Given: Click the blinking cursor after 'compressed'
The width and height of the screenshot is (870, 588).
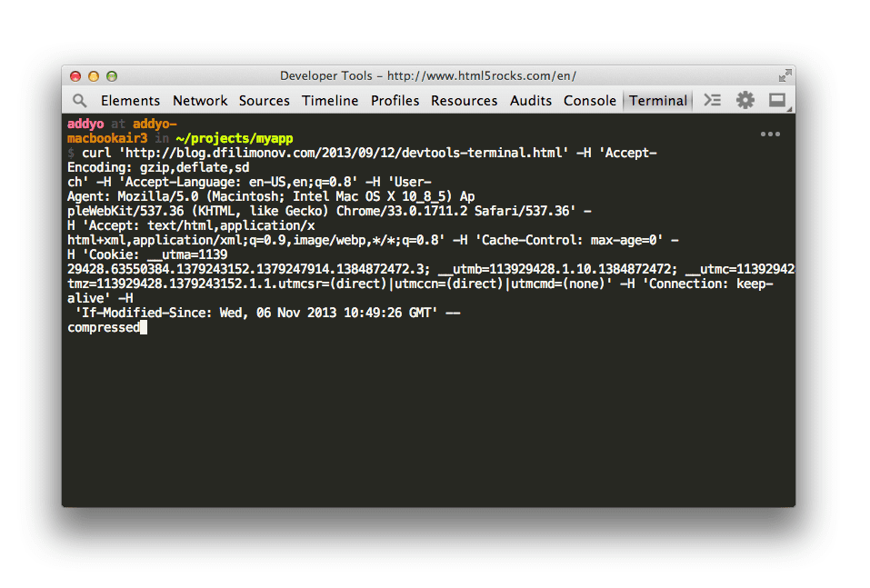Looking at the screenshot, I should [145, 327].
